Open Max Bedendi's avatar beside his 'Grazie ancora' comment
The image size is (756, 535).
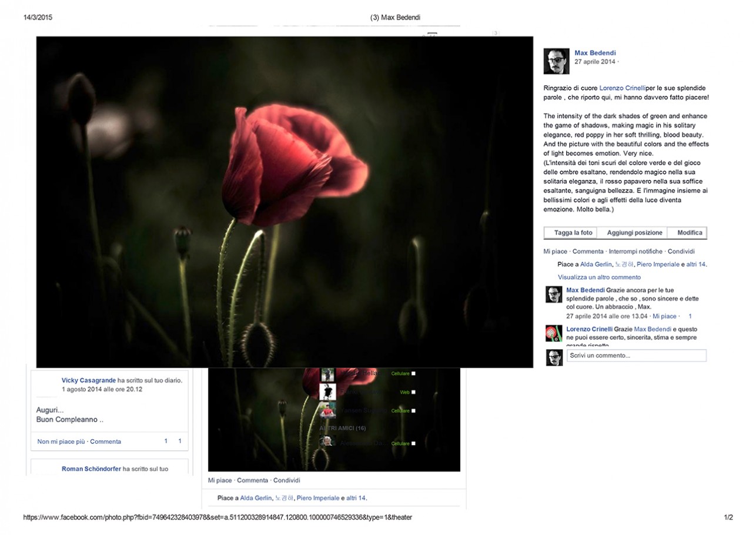coord(554,295)
